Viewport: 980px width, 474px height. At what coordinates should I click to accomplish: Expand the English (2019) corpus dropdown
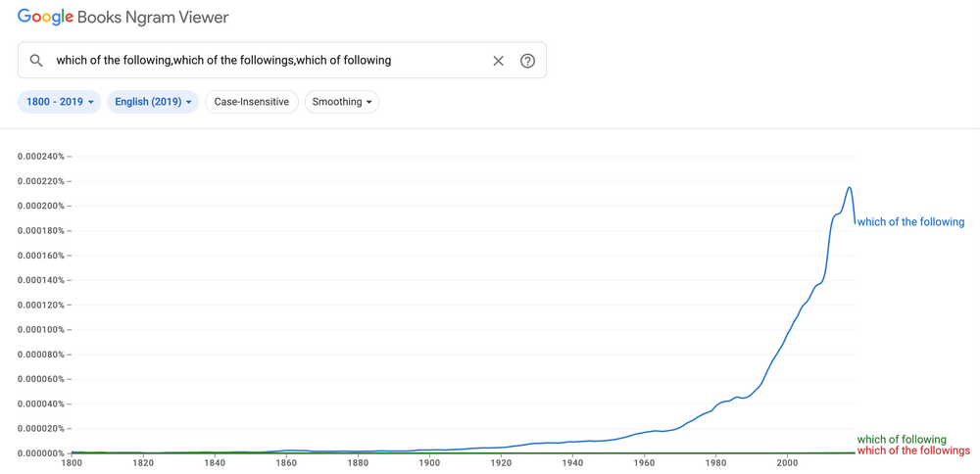click(x=153, y=102)
